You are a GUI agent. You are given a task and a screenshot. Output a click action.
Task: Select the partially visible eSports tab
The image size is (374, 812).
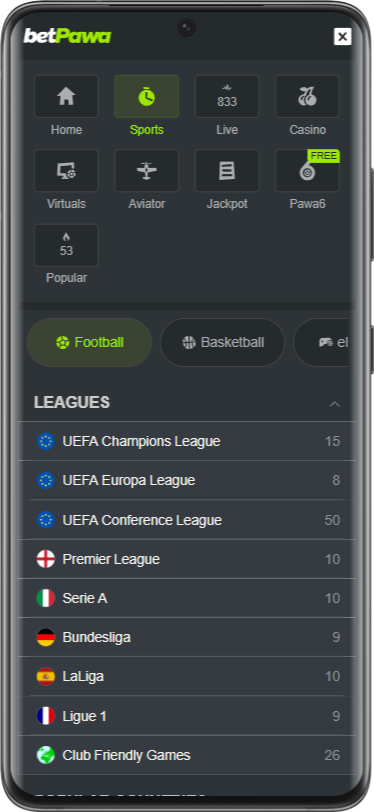(321, 342)
